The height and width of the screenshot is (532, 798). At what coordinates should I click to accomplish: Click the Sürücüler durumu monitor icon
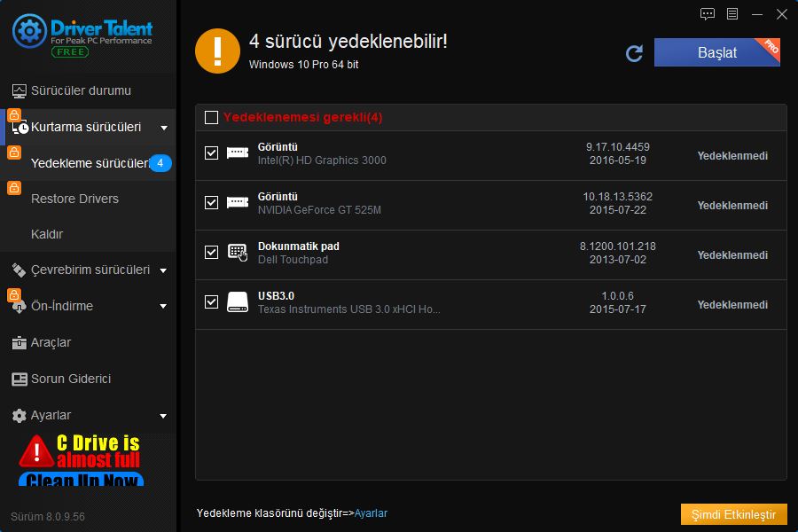click(19, 91)
